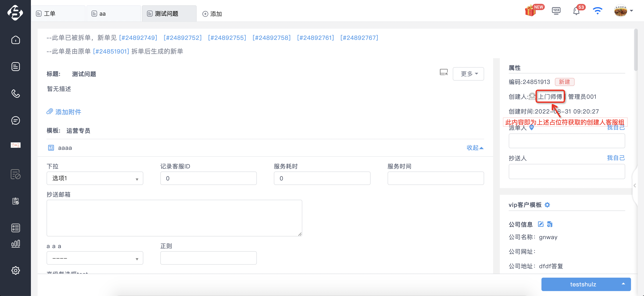Open linked ticket #24892749
The image size is (644, 296).
point(138,38)
